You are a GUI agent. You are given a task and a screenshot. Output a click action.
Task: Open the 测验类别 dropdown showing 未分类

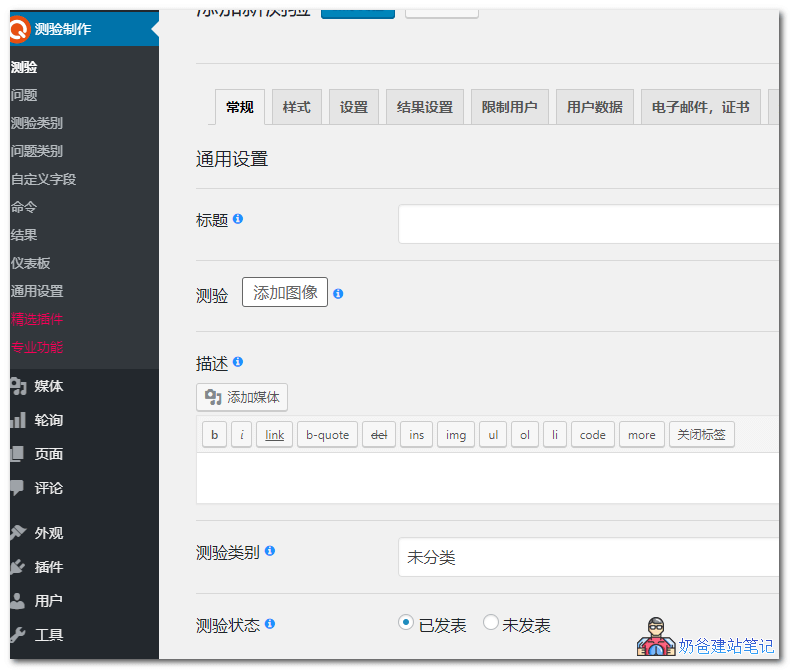tap(588, 557)
